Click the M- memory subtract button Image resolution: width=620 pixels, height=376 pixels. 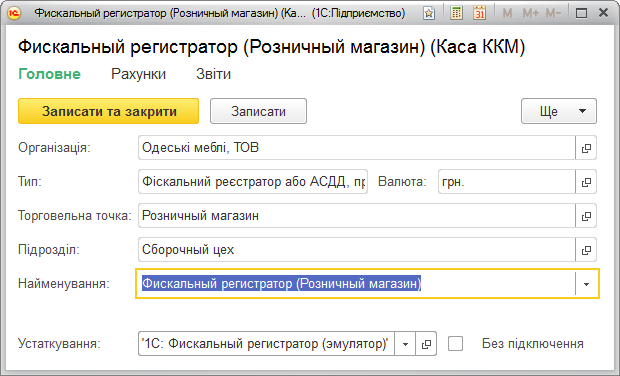(x=553, y=13)
